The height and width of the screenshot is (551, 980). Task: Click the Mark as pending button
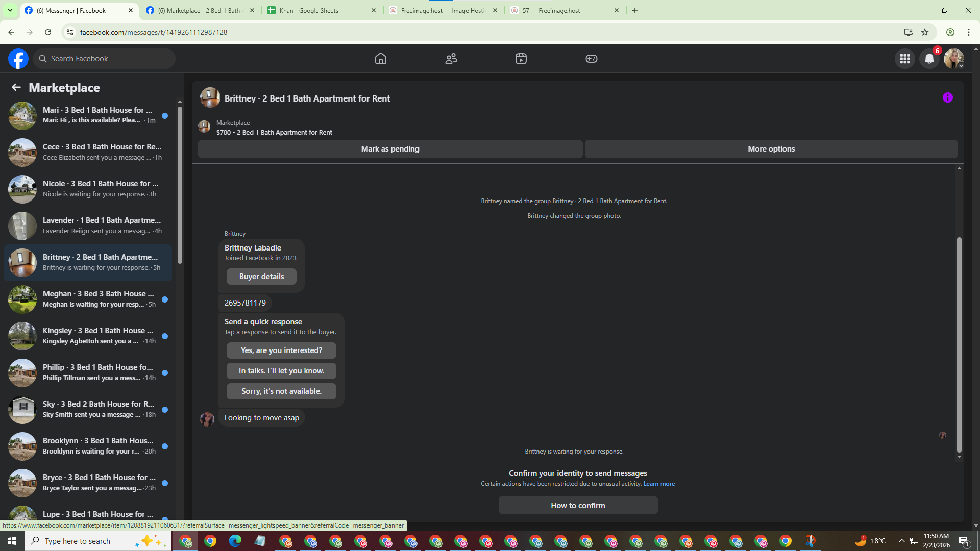coord(390,149)
